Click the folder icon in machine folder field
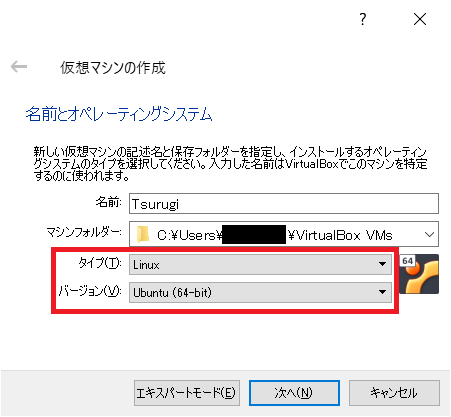 click(143, 234)
